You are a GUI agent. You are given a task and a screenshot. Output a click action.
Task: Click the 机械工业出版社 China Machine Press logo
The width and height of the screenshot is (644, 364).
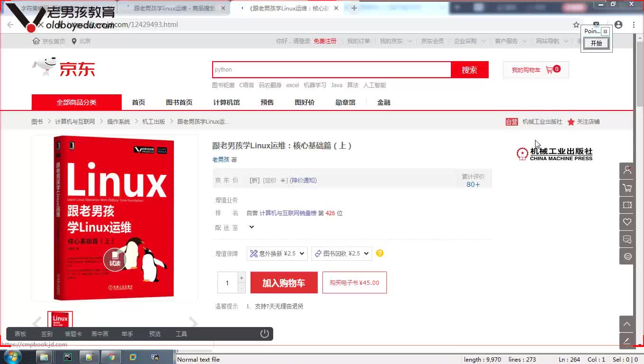555,154
